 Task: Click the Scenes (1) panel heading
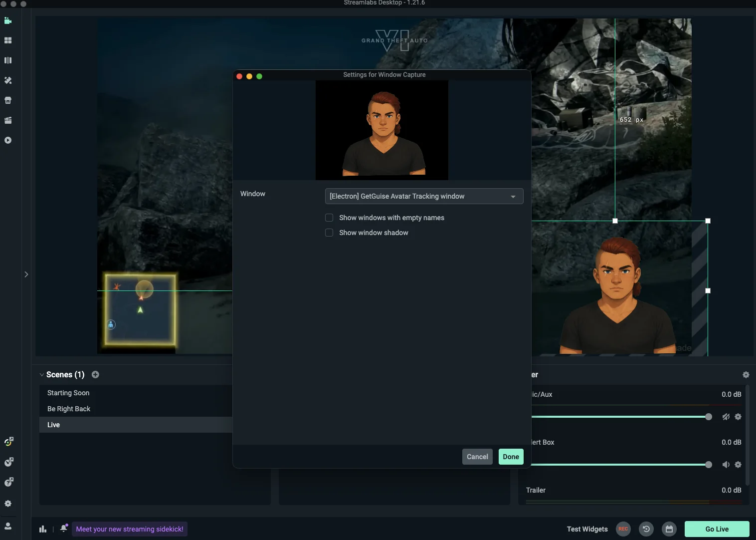coord(65,375)
